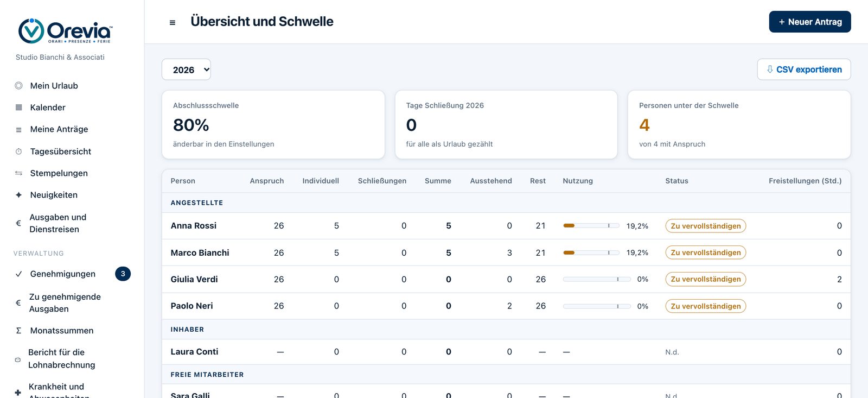868x398 pixels.
Task: Click the Neuigkeiten sparkle icon
Action: coord(18,195)
